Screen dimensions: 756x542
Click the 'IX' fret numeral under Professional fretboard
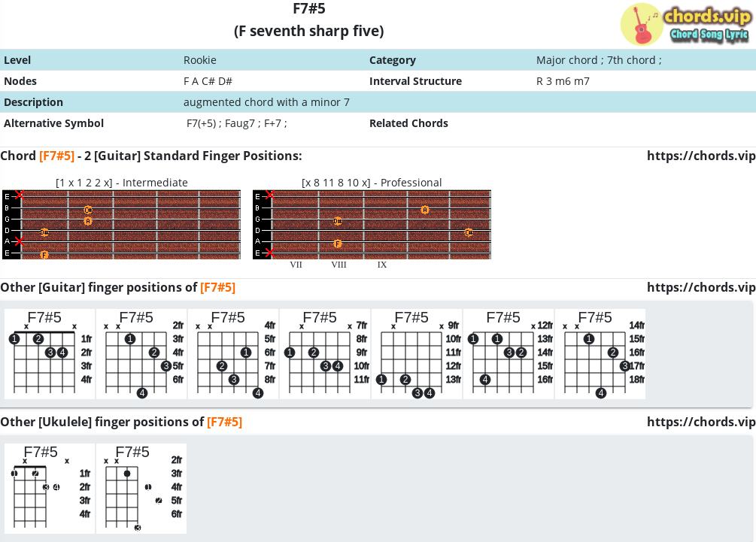click(x=382, y=265)
